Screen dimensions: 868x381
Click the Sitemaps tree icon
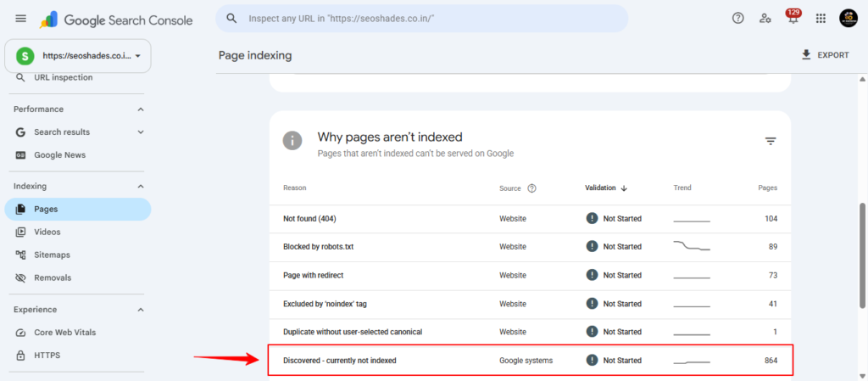(20, 255)
